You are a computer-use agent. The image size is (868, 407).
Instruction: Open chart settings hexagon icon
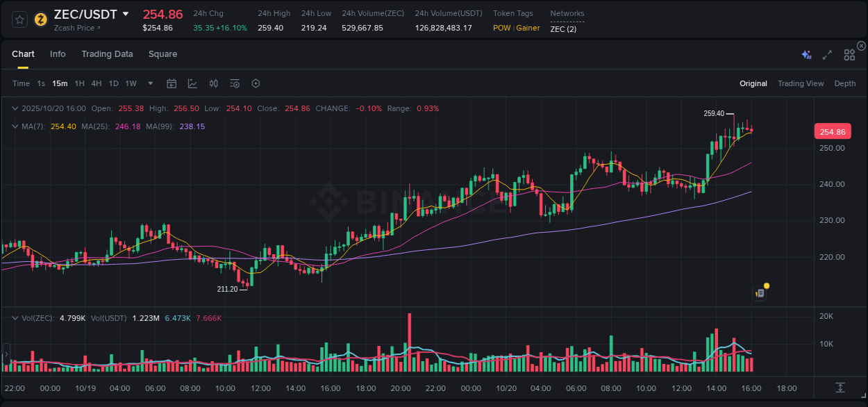pyautogui.click(x=256, y=83)
